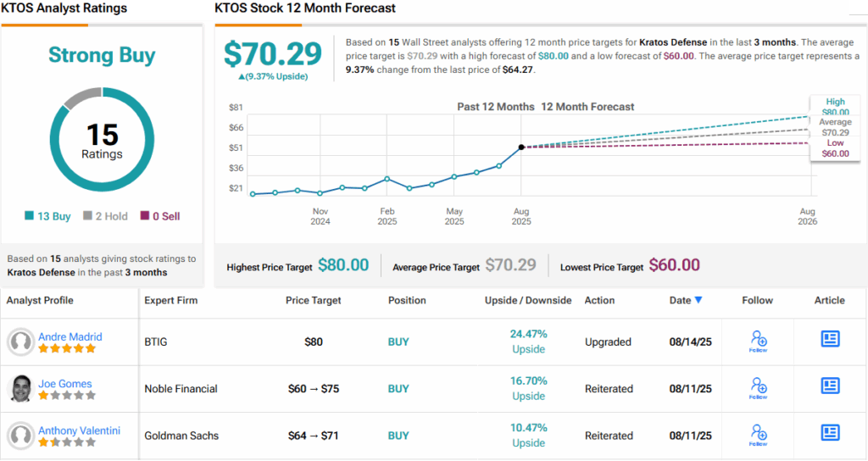Image resolution: width=868 pixels, height=461 pixels.
Task: Click the $70.29 large price target
Action: point(272,53)
